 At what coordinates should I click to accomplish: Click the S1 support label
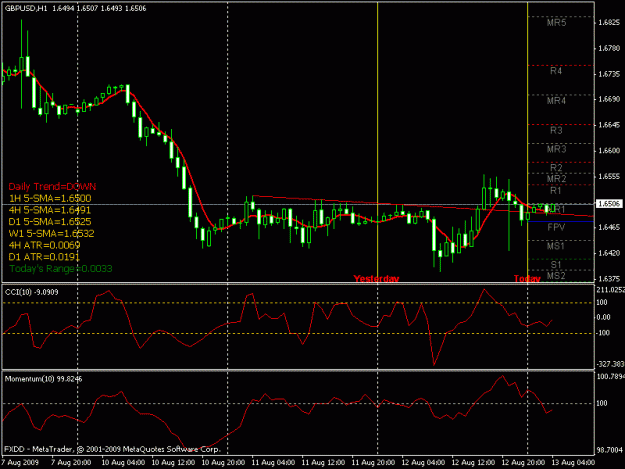click(x=556, y=265)
